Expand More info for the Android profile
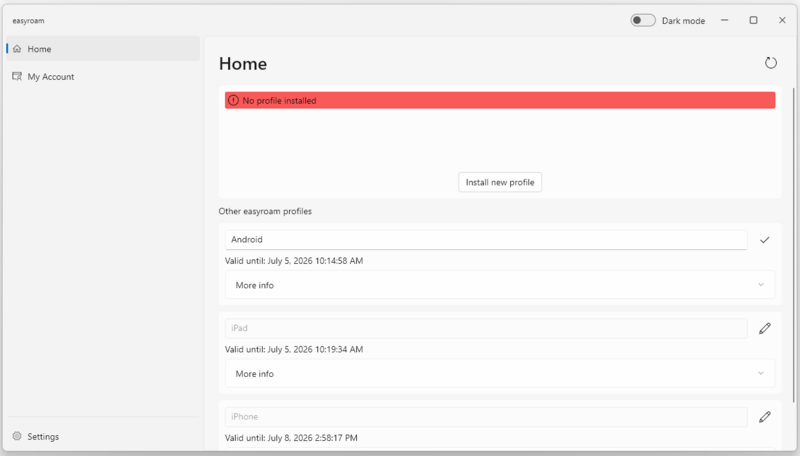This screenshot has height=456, width=800. tap(499, 285)
